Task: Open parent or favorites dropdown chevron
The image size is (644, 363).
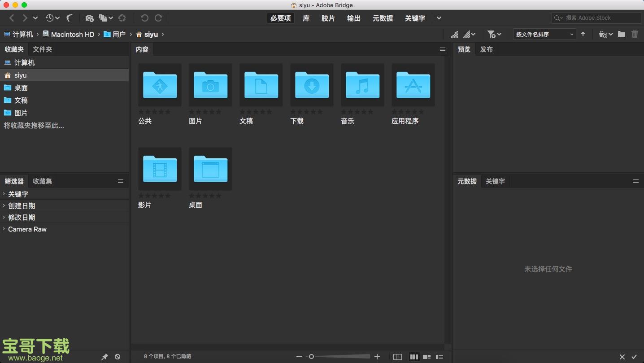Action: pyautogui.click(x=35, y=18)
